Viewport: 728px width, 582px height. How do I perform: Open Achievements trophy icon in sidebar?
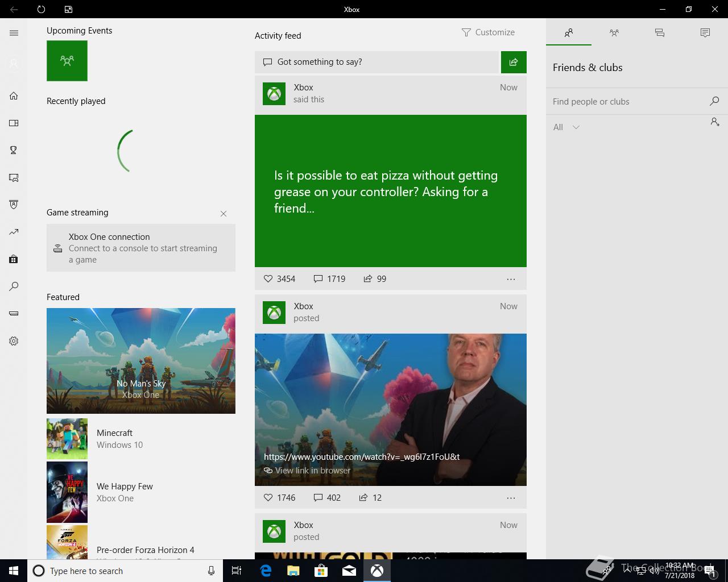14,150
